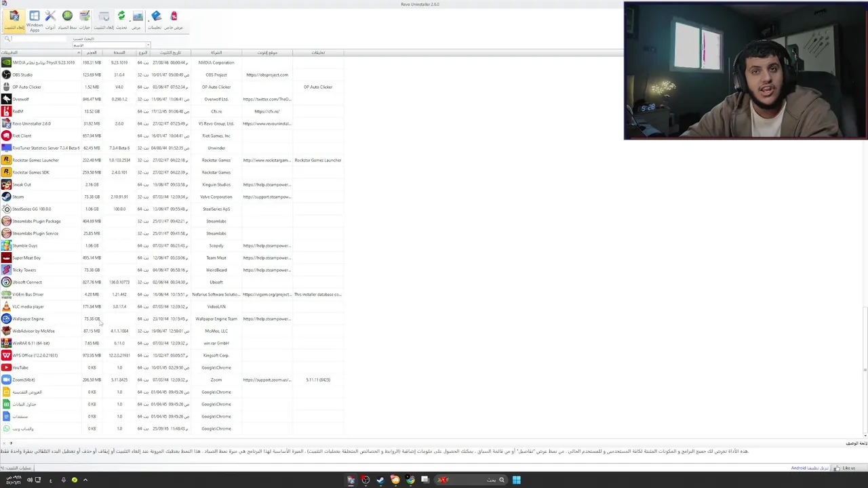The width and height of the screenshot is (868, 488).
Task: Select the Super Meat Boy icon
Action: coord(6,258)
